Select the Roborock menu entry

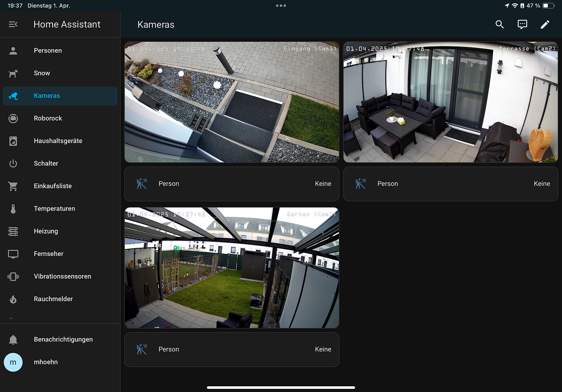(48, 119)
